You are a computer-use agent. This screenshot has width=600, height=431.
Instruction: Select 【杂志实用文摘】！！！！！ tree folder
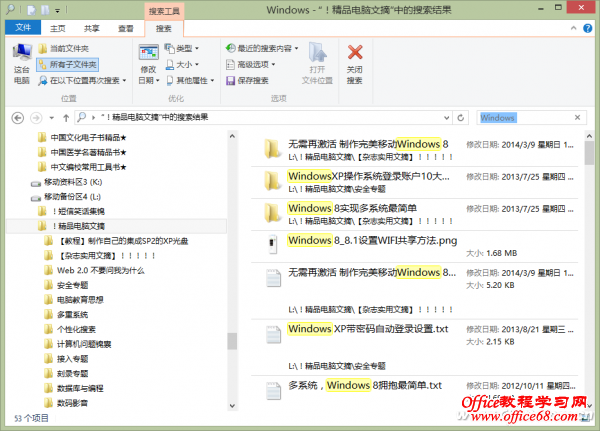tap(100, 255)
